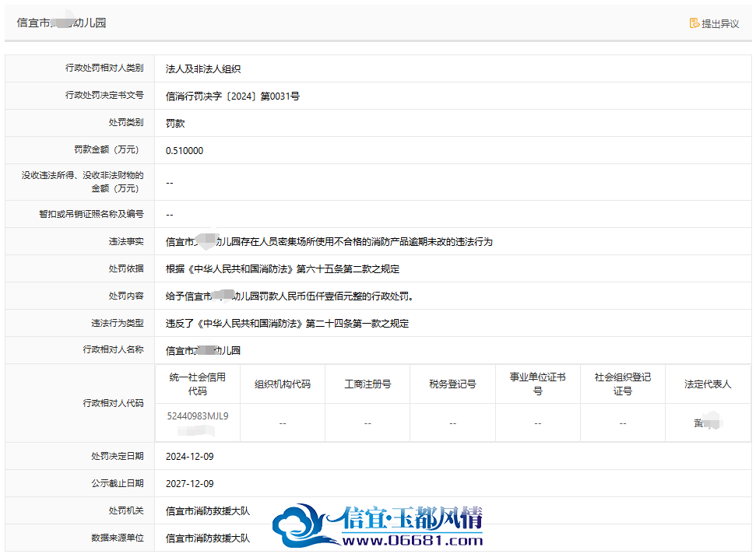Select the credit code 52440983MJL9
756x554 pixels.
point(198,415)
